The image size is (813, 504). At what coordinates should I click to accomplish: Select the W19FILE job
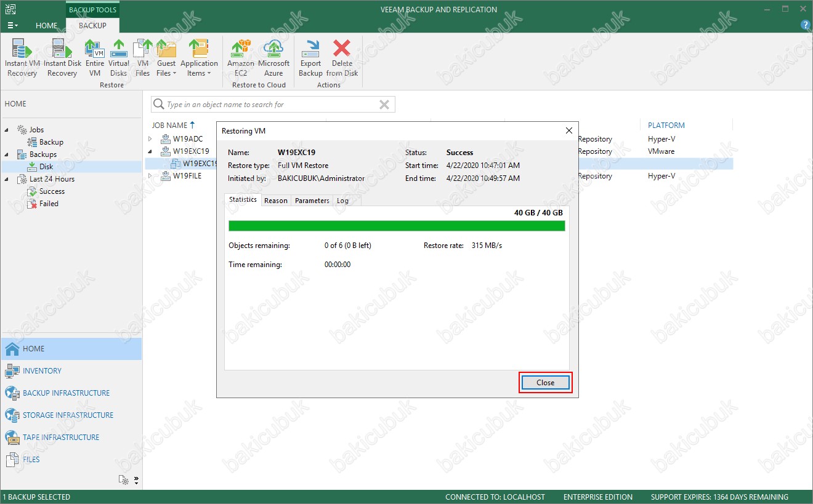(x=188, y=176)
